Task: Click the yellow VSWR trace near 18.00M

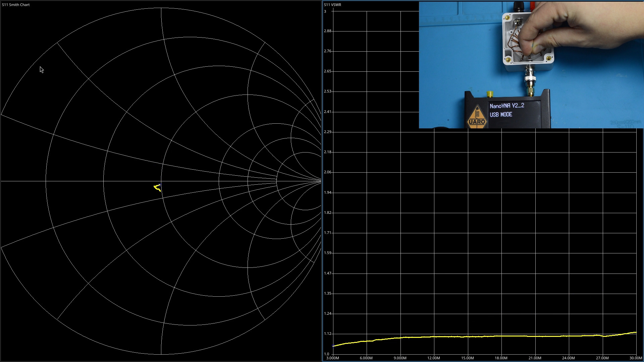Action: pos(501,336)
